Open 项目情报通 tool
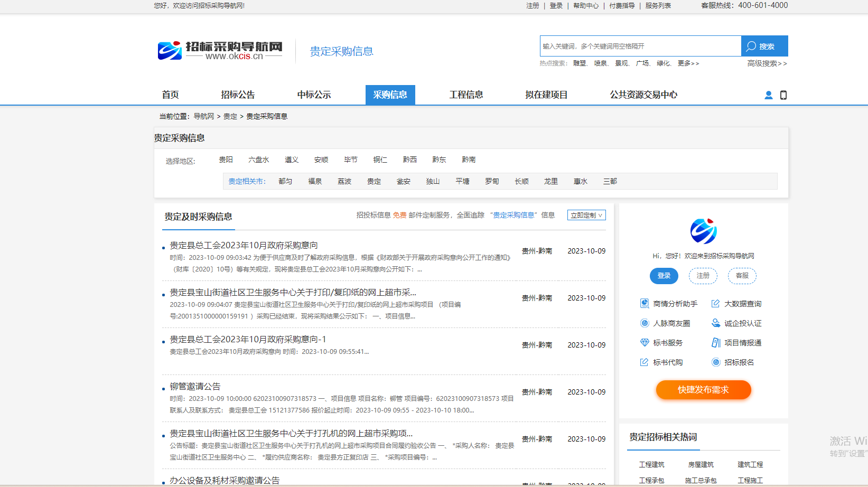Screen dimensions: 868x487 tap(736, 343)
